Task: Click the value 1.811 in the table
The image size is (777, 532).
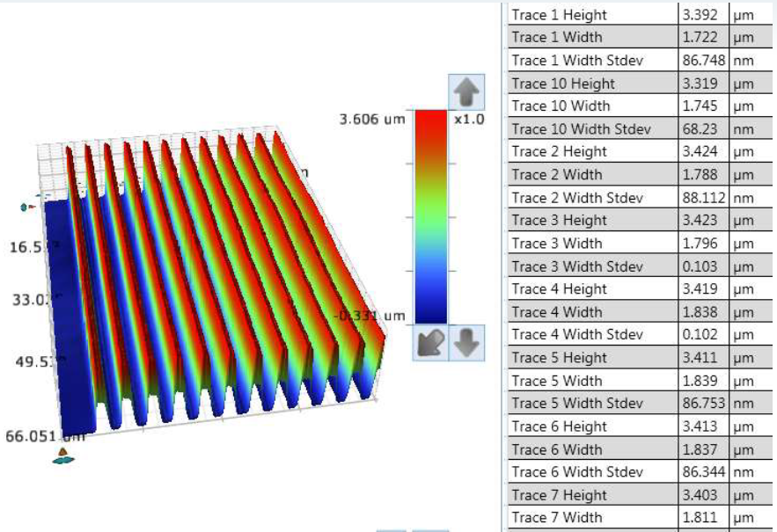Action: click(x=700, y=518)
